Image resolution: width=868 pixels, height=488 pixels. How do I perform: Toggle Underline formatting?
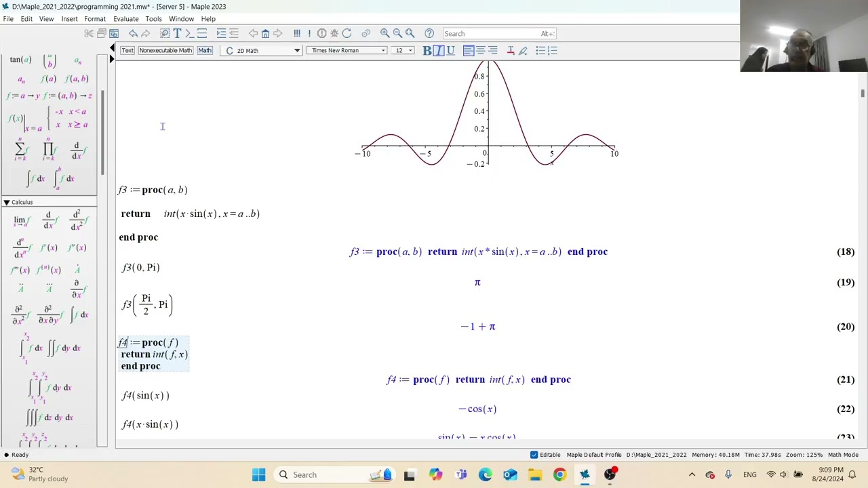coord(451,50)
